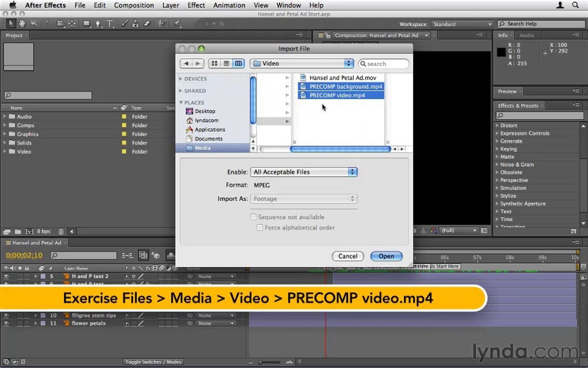The image size is (588, 368).
Task: Expand the Comps folder in Project
Action: [5, 125]
